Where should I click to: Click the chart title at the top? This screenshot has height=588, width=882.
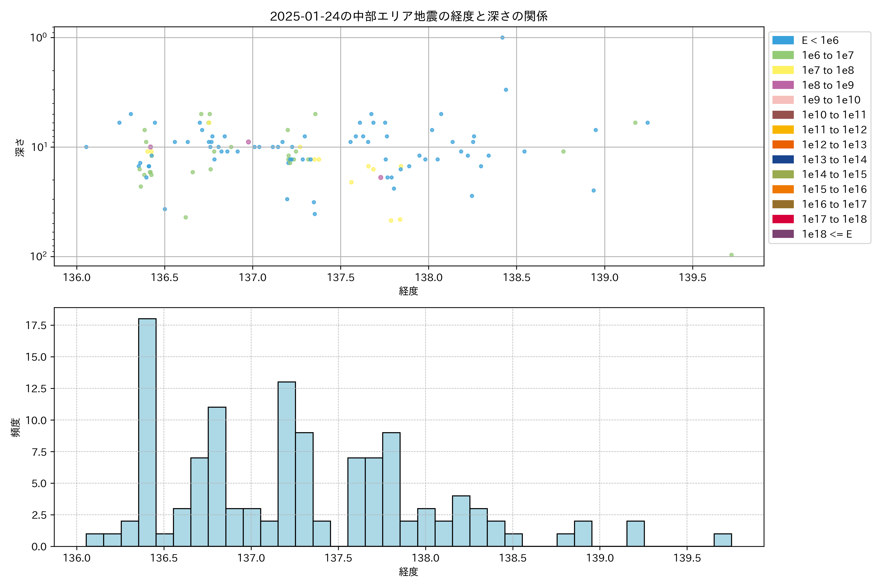(x=409, y=16)
